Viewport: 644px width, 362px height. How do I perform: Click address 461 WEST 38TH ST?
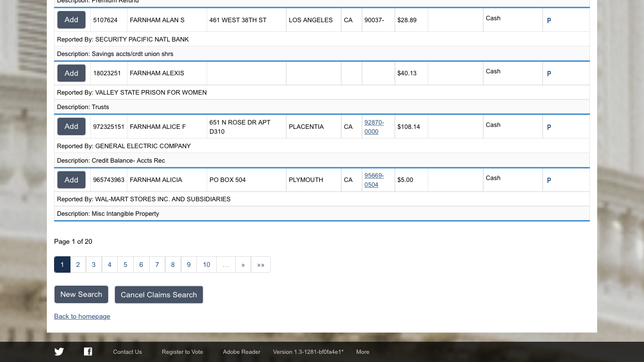click(x=238, y=20)
